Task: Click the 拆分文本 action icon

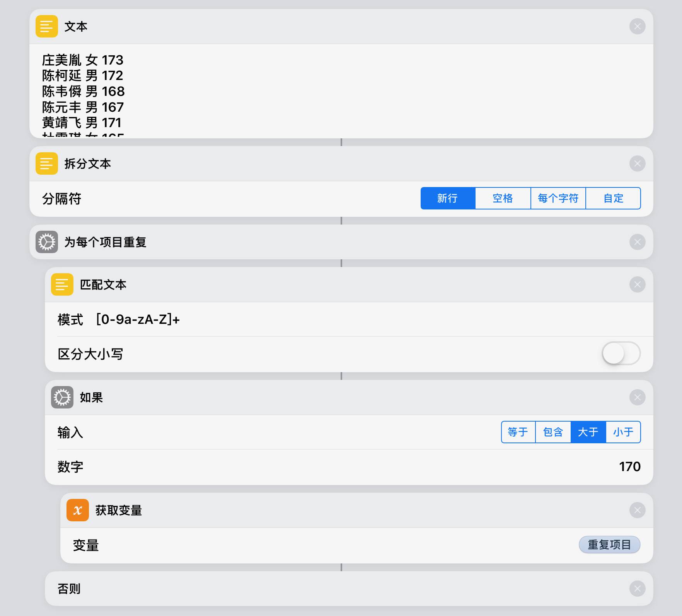Action: [46, 163]
